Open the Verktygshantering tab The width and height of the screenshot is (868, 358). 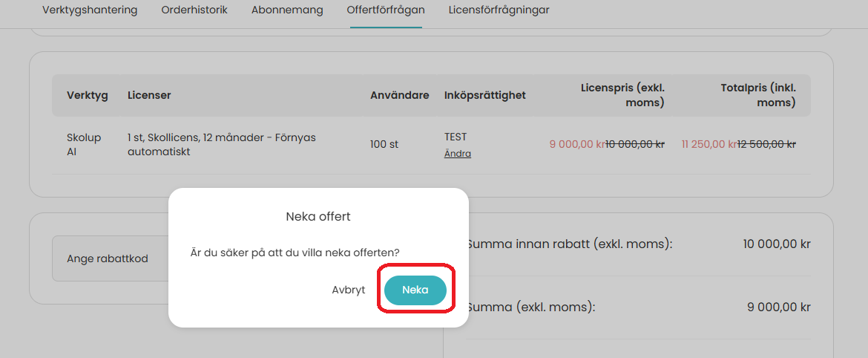point(90,10)
